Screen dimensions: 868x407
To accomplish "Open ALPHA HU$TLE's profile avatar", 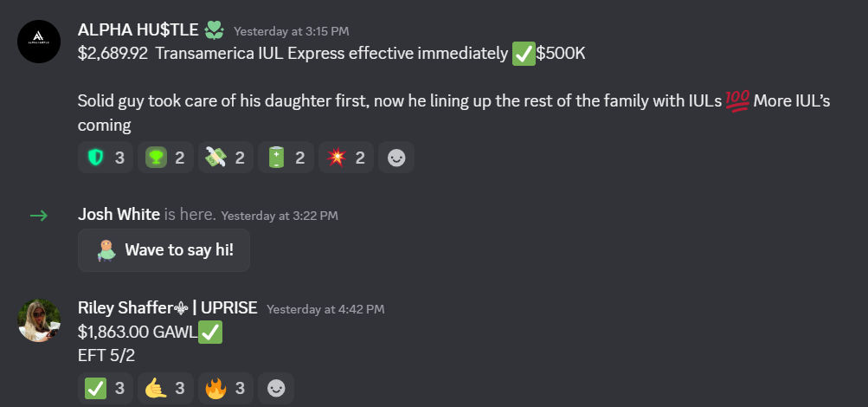I will (39, 39).
